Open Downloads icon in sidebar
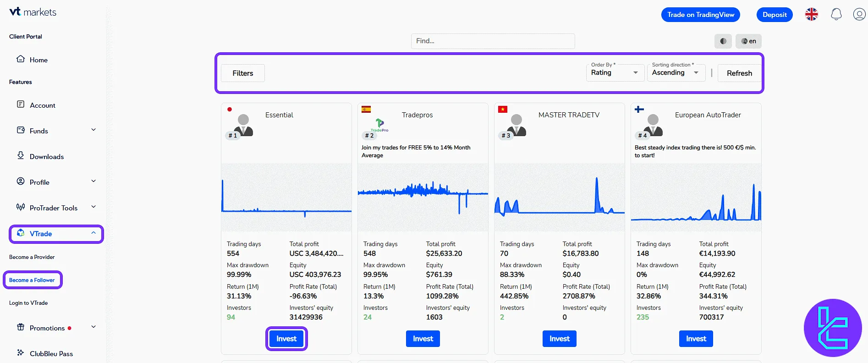The width and height of the screenshot is (868, 363). [21, 155]
